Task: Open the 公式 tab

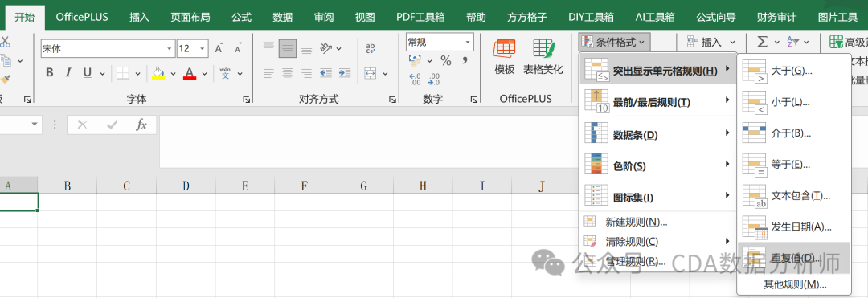Action: [242, 17]
